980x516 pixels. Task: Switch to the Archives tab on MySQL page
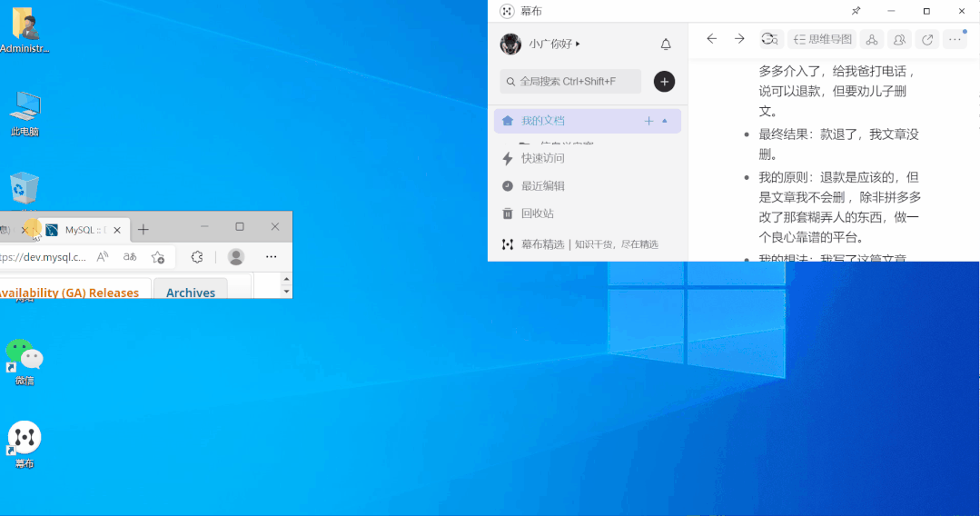click(x=191, y=293)
